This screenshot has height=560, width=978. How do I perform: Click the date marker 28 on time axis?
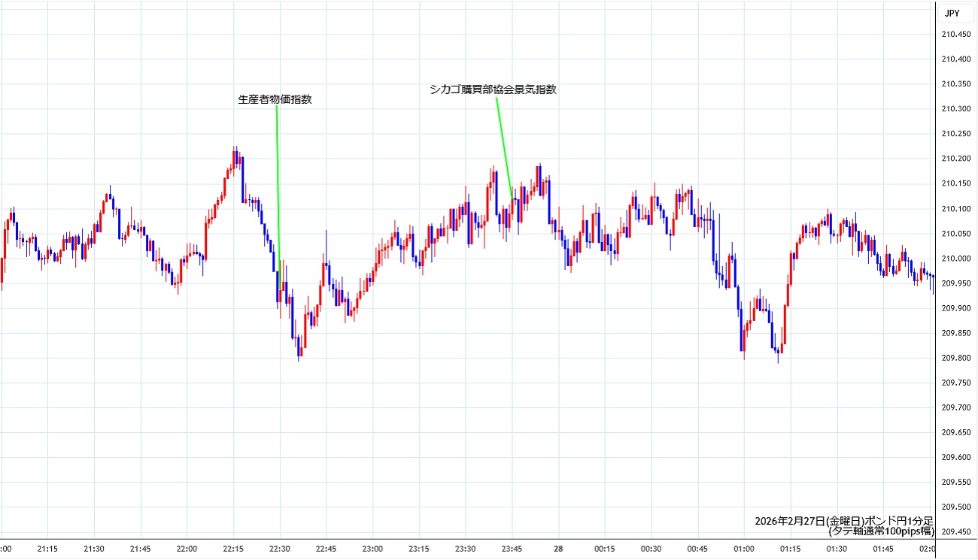point(559,549)
